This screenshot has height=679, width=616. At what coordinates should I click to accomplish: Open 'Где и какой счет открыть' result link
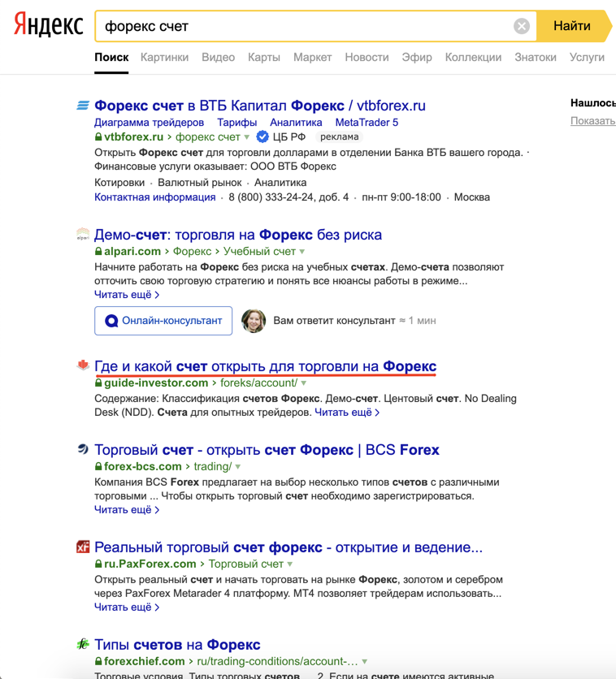point(265,366)
